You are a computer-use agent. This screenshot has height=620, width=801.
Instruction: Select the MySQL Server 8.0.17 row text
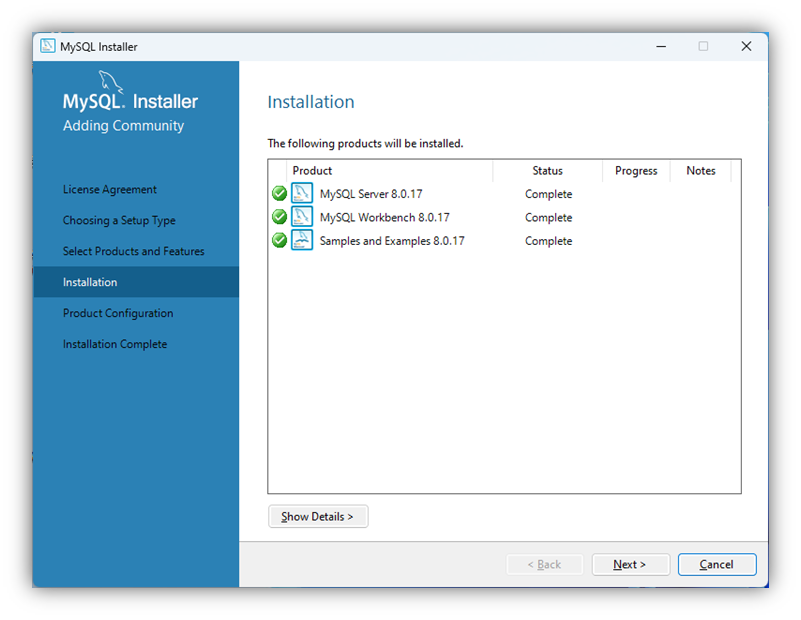371,194
